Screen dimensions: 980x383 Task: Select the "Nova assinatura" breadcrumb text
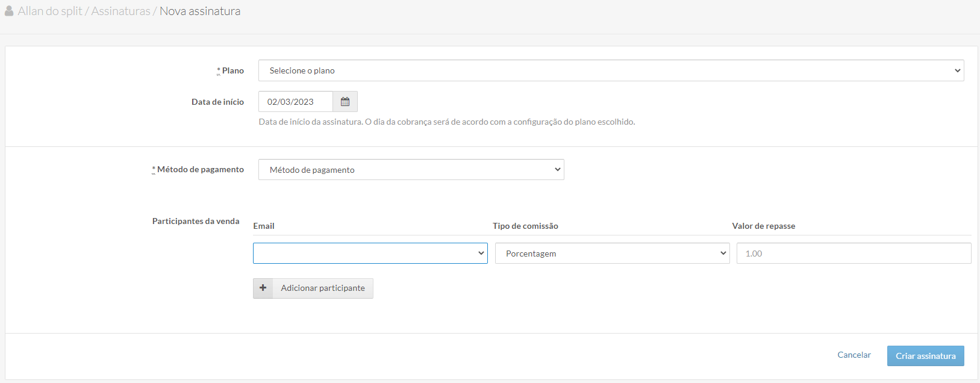click(200, 11)
